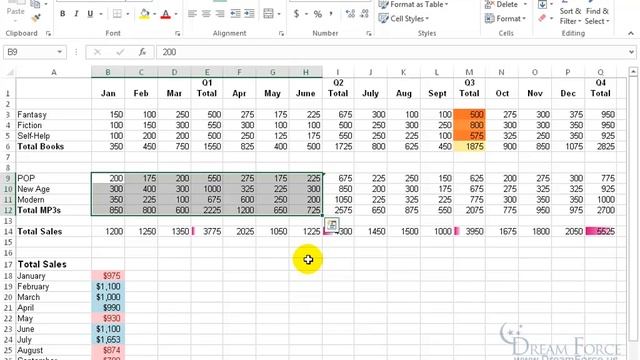This screenshot has width=640, height=360.
Task: Click the Name Box showing B9
Action: 30,52
